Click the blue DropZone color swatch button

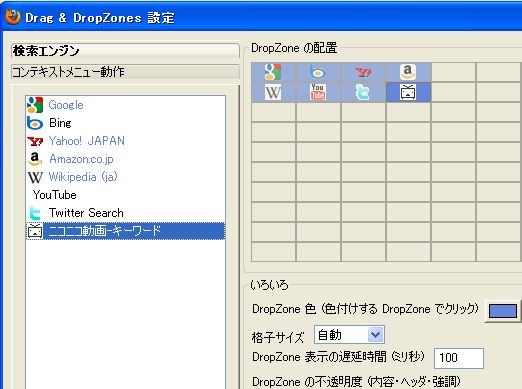coord(502,311)
